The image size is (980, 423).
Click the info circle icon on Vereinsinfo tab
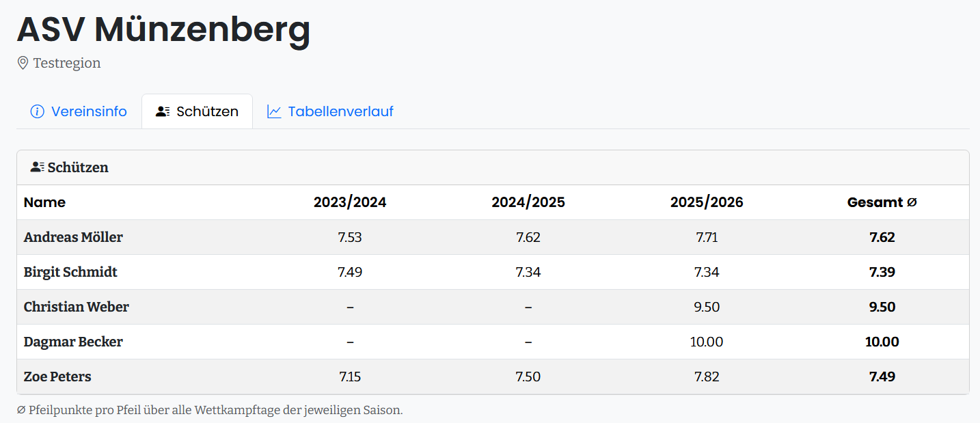pos(37,111)
